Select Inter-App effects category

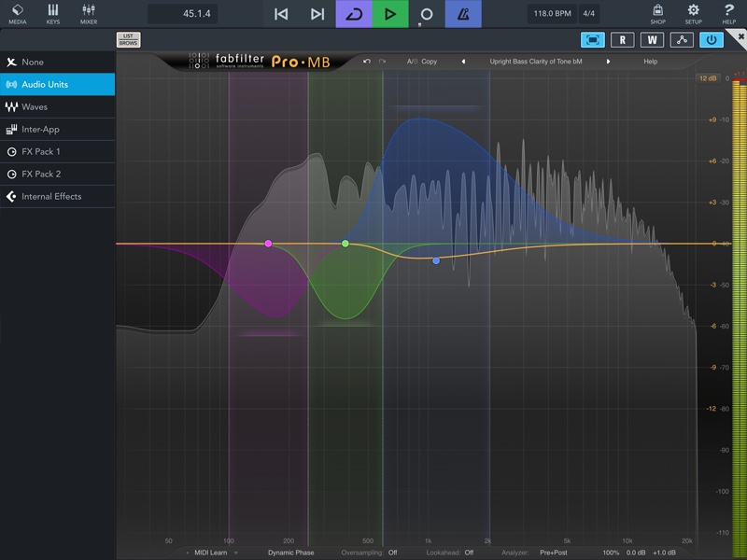point(57,129)
